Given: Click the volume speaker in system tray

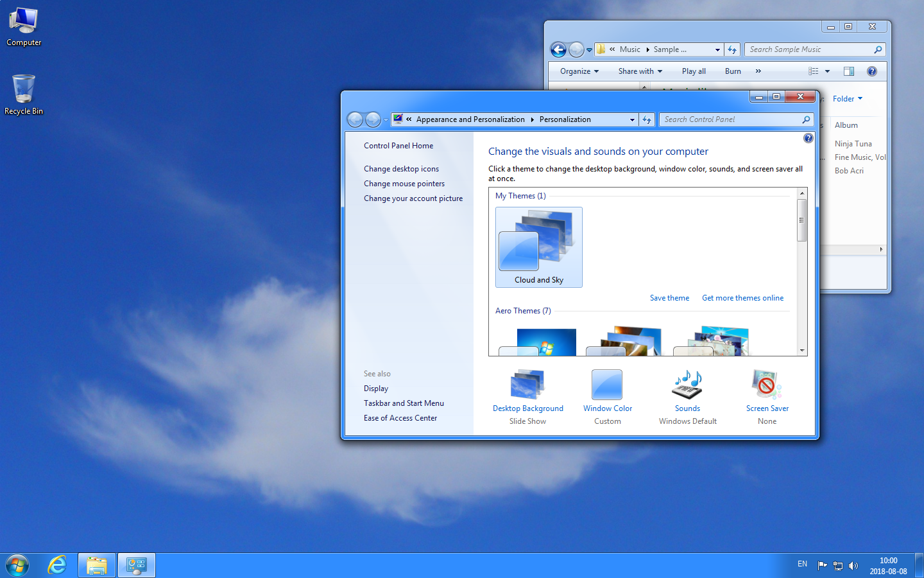Looking at the screenshot, I should coord(854,566).
